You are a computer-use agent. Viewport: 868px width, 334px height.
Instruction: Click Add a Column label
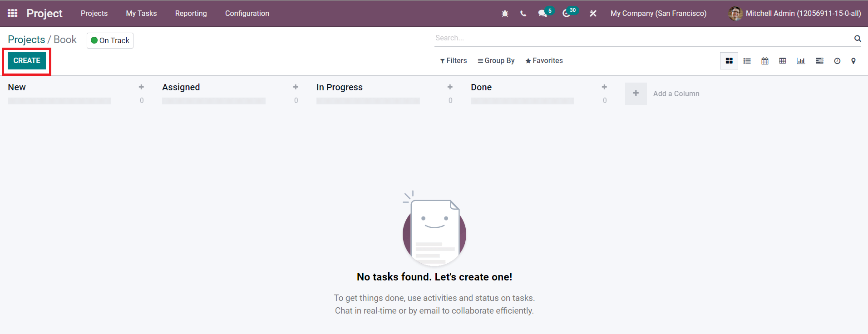tap(676, 93)
